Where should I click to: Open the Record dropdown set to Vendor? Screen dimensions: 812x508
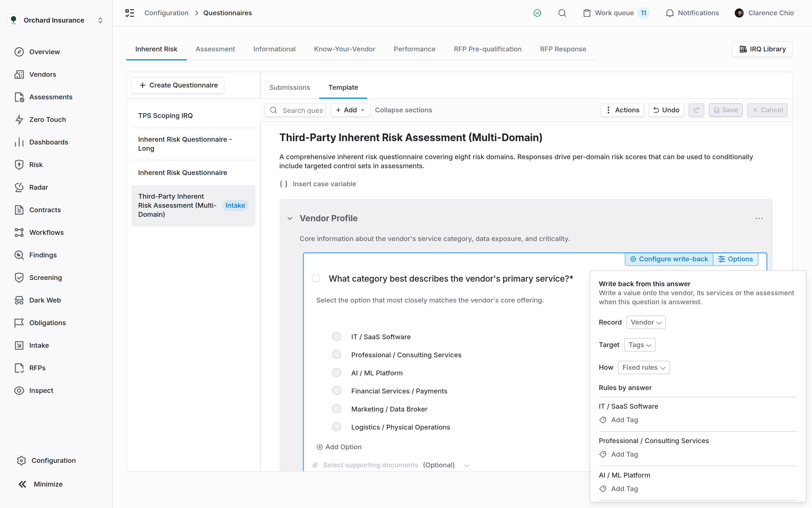646,323
